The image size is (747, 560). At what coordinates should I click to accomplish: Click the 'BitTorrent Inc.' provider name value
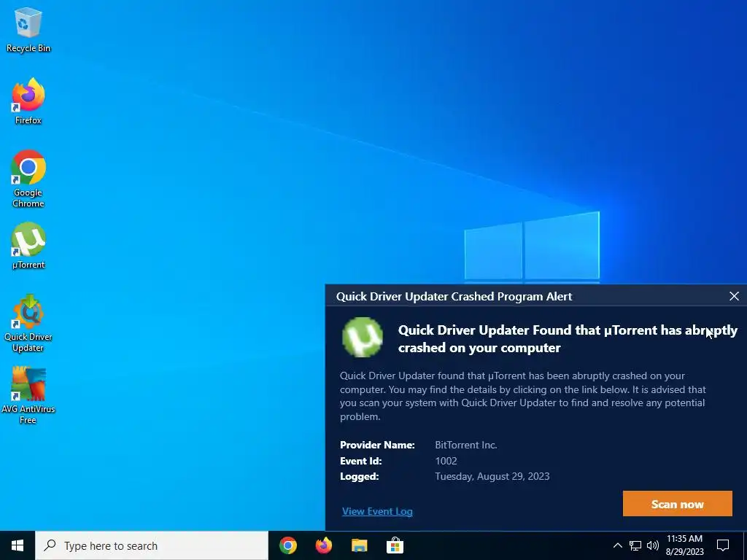click(466, 446)
